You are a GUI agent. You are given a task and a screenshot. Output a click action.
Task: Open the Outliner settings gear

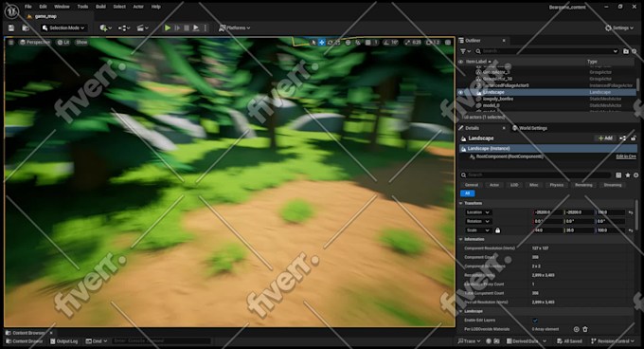coord(635,51)
